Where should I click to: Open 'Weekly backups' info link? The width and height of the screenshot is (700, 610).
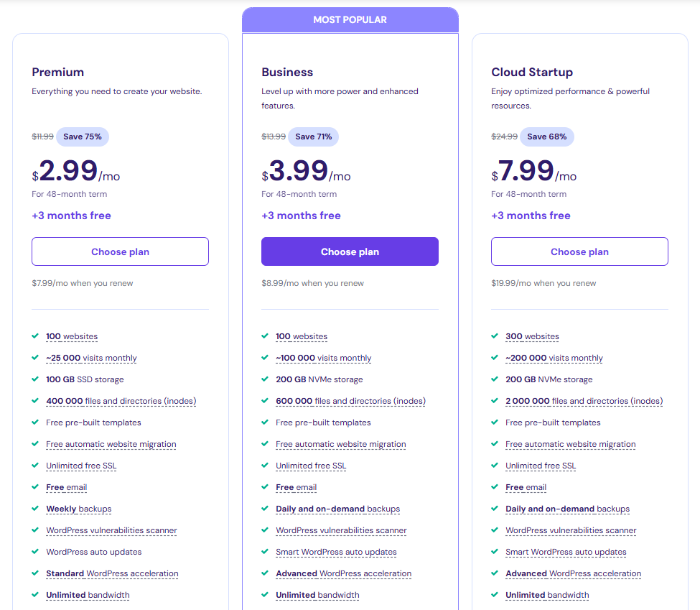78,509
